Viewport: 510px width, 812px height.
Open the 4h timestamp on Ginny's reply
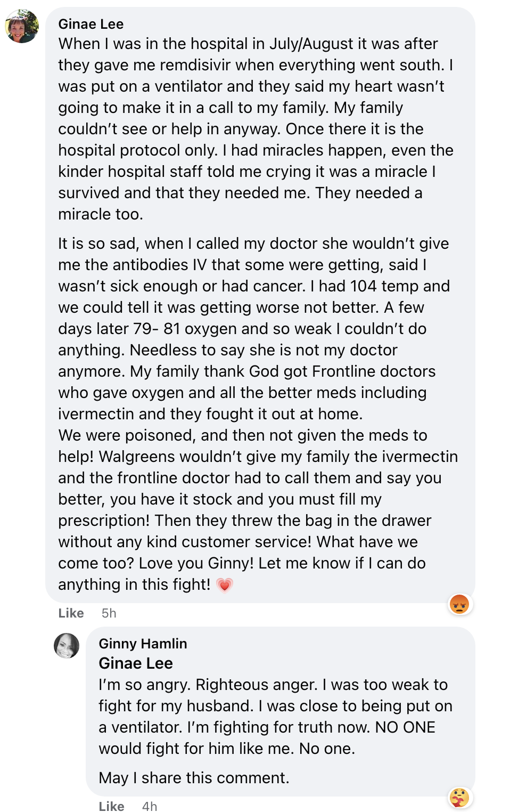click(150, 806)
